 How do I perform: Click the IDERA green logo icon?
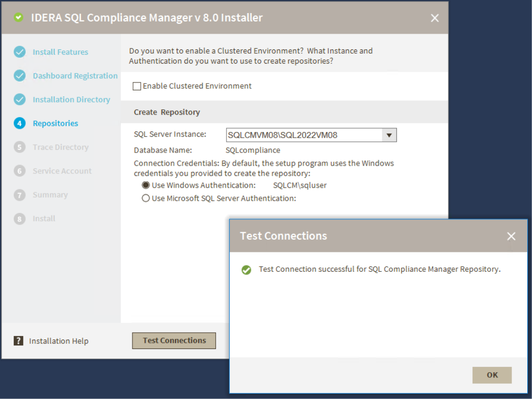point(19,17)
